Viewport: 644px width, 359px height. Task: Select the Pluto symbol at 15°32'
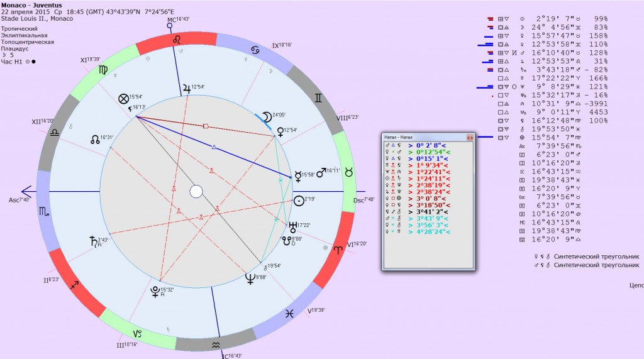155,291
